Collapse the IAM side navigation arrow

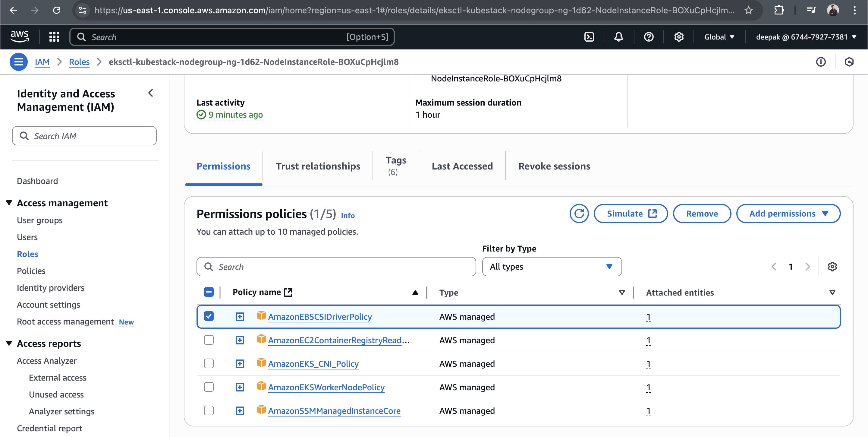click(151, 93)
